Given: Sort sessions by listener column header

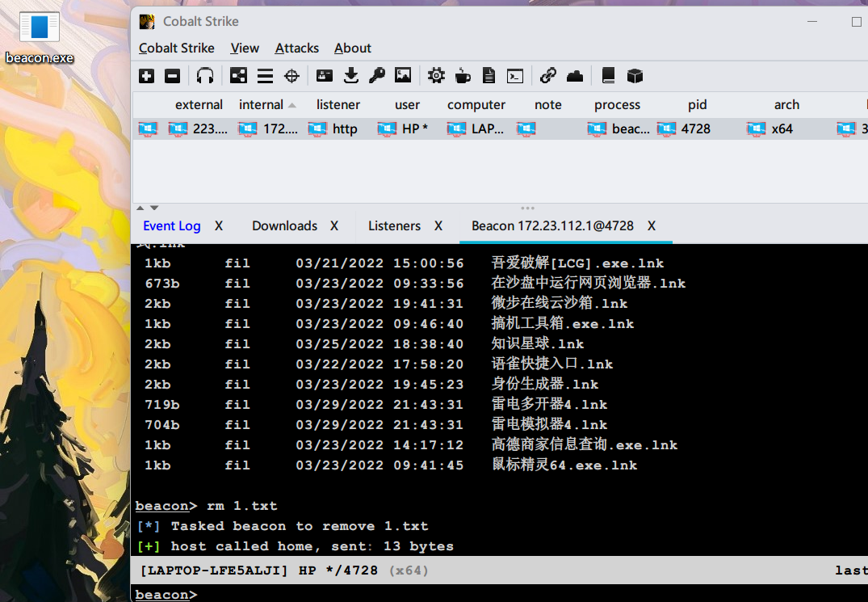Looking at the screenshot, I should [x=338, y=105].
